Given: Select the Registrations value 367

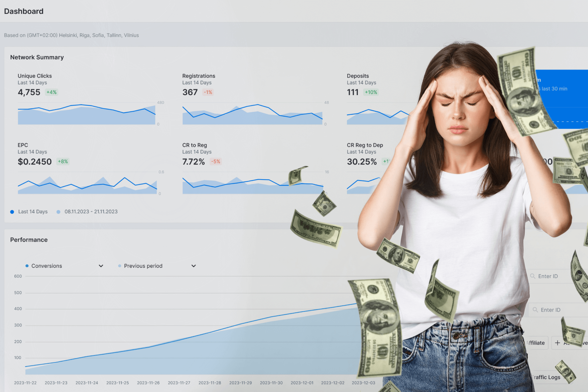Looking at the screenshot, I should click(190, 92).
